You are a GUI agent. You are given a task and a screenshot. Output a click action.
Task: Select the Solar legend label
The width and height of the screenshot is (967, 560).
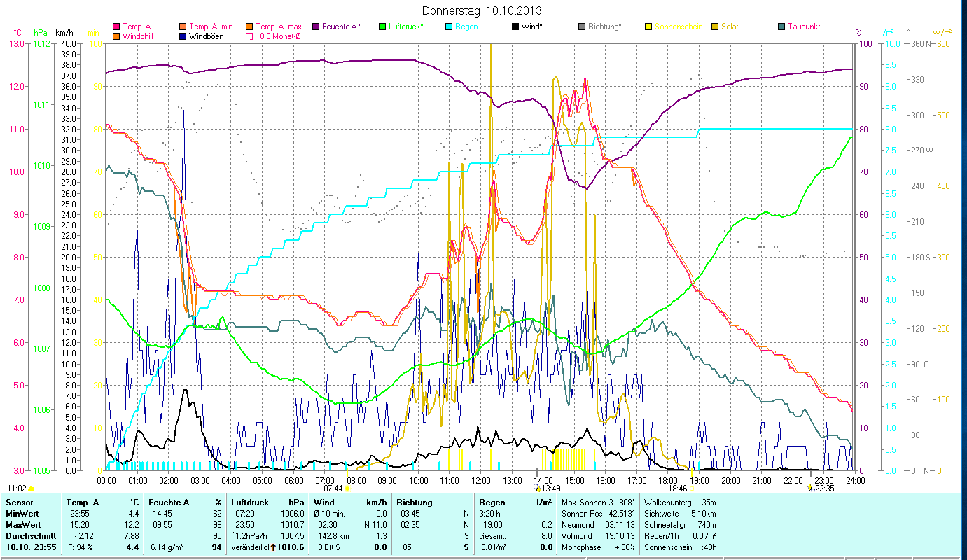click(729, 27)
